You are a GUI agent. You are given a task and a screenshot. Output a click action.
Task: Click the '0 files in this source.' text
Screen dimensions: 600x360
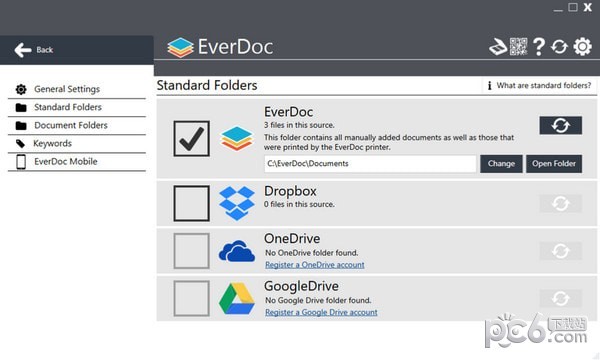pyautogui.click(x=299, y=204)
